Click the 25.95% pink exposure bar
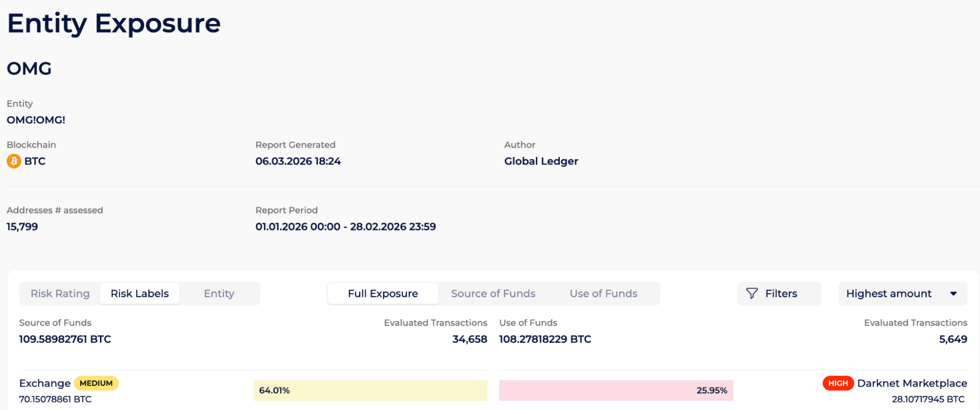This screenshot has height=410, width=980. pyautogui.click(x=616, y=390)
